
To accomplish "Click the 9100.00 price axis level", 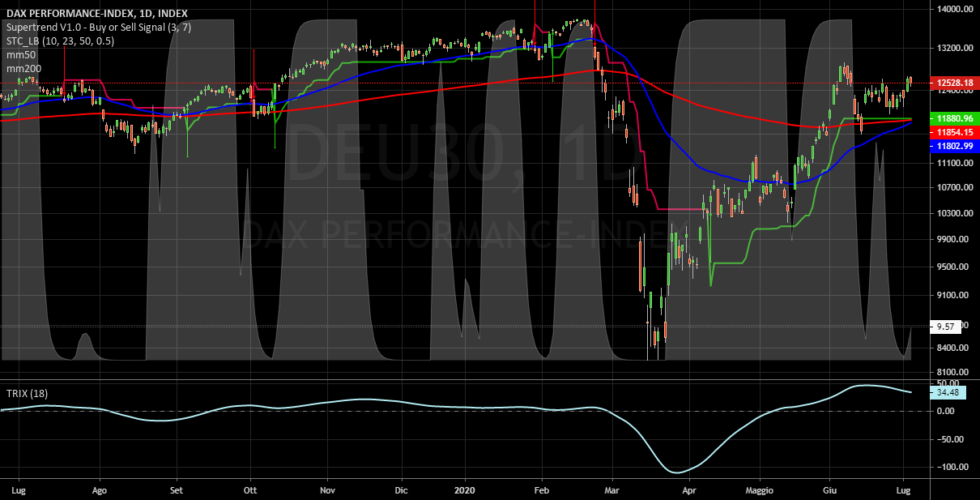I will tap(952, 296).
